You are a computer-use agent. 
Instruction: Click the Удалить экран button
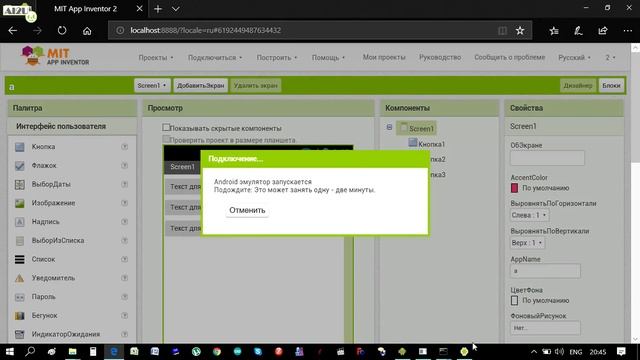tap(255, 86)
